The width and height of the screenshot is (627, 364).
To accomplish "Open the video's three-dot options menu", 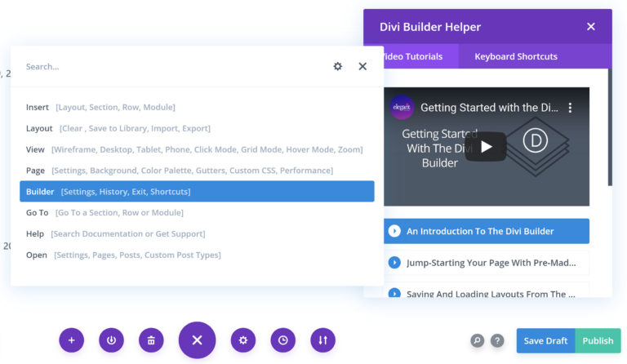I will click(570, 108).
